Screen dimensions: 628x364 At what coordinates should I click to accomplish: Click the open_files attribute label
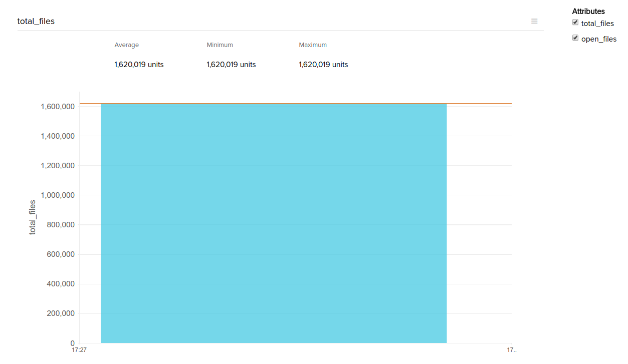click(599, 39)
